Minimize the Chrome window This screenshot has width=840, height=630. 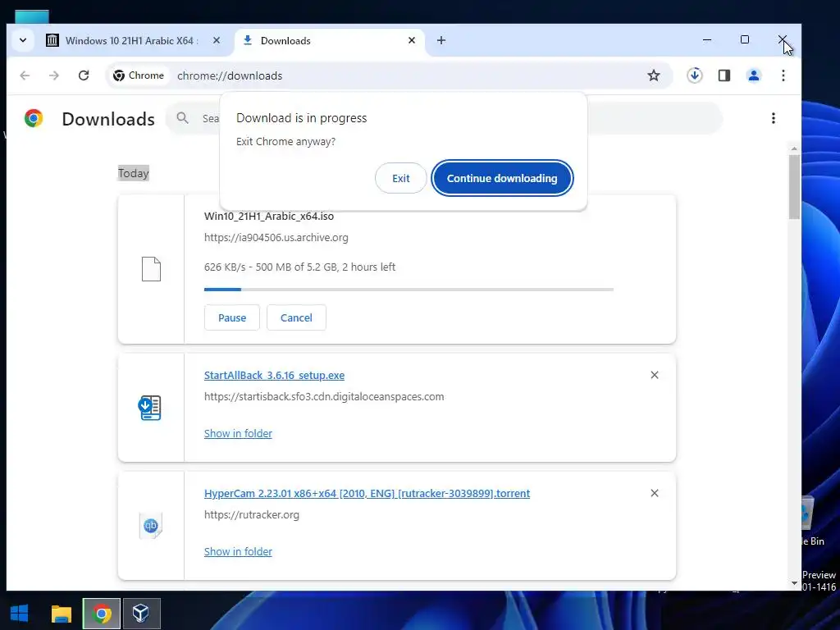click(707, 39)
